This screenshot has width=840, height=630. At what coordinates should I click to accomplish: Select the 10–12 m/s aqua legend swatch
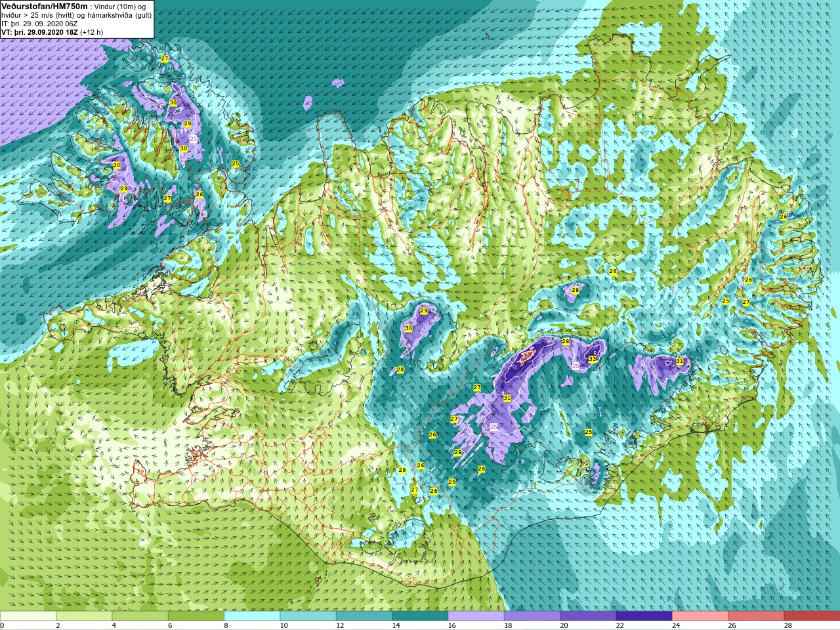(308, 616)
